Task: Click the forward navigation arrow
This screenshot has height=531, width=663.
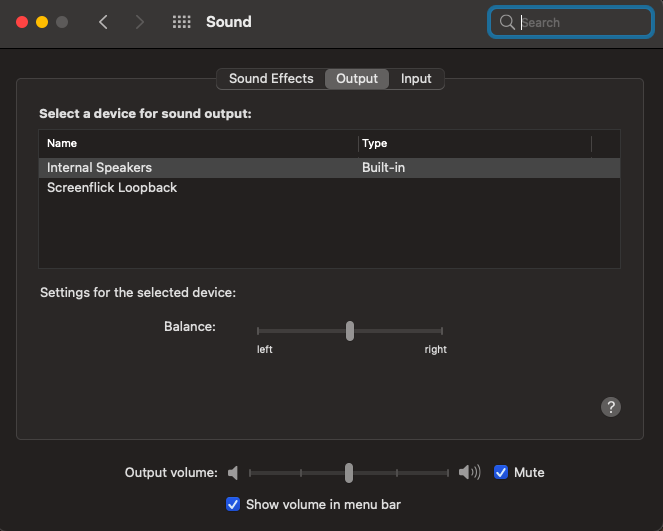Action: (x=139, y=22)
